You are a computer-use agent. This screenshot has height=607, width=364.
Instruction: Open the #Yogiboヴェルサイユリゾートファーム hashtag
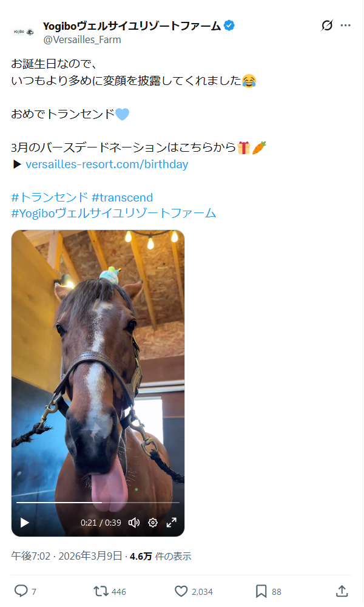point(113,213)
